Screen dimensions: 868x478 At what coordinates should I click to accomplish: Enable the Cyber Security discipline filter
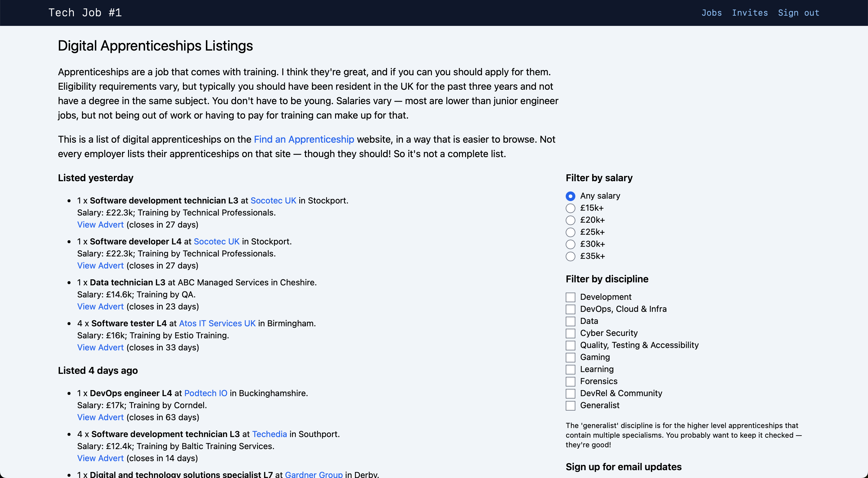click(x=570, y=333)
